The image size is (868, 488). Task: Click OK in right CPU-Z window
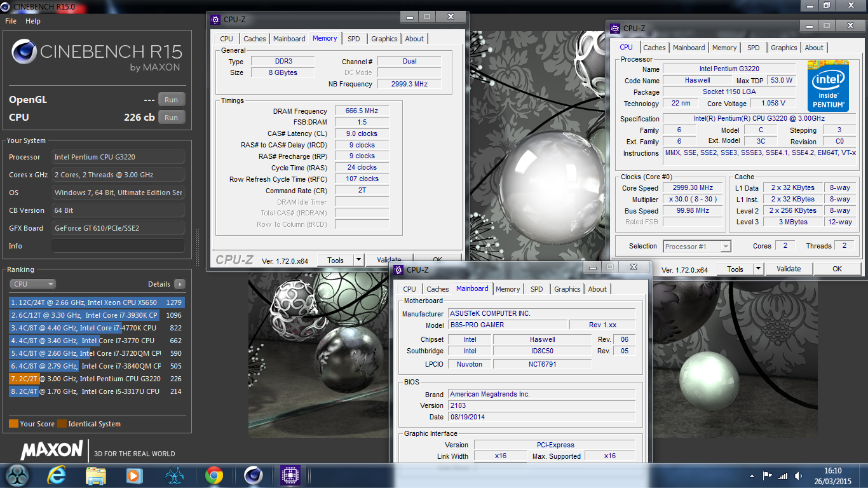point(837,269)
